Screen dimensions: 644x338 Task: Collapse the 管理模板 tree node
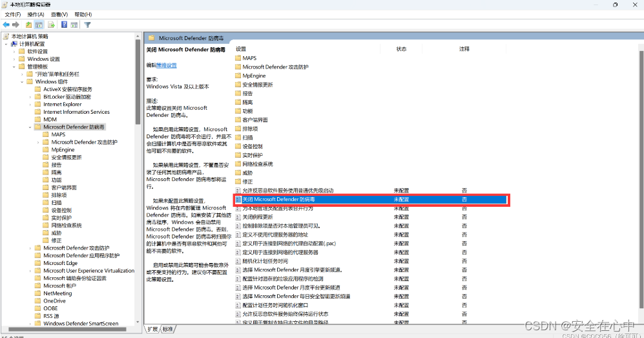point(14,67)
